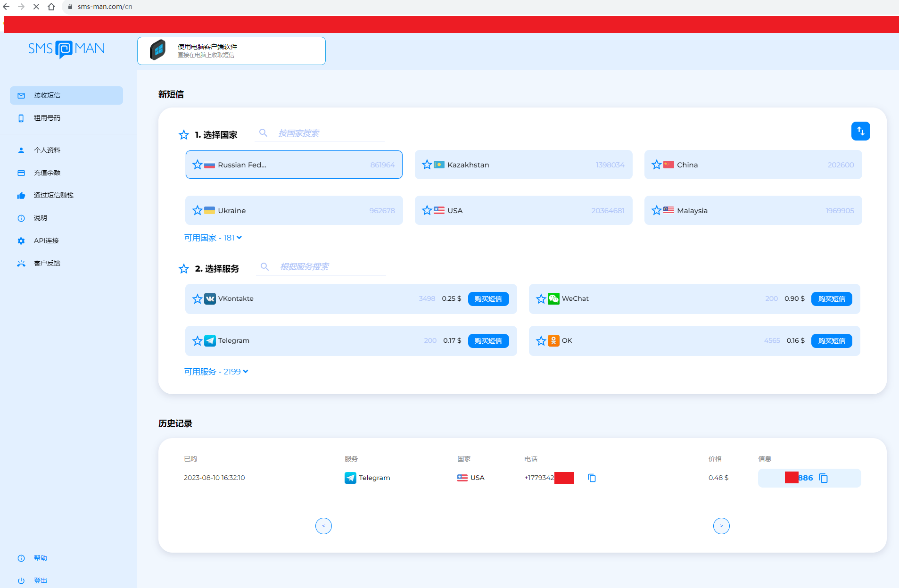Click the help link (帮助)
Screen dimensions: 899x588
tap(41, 558)
